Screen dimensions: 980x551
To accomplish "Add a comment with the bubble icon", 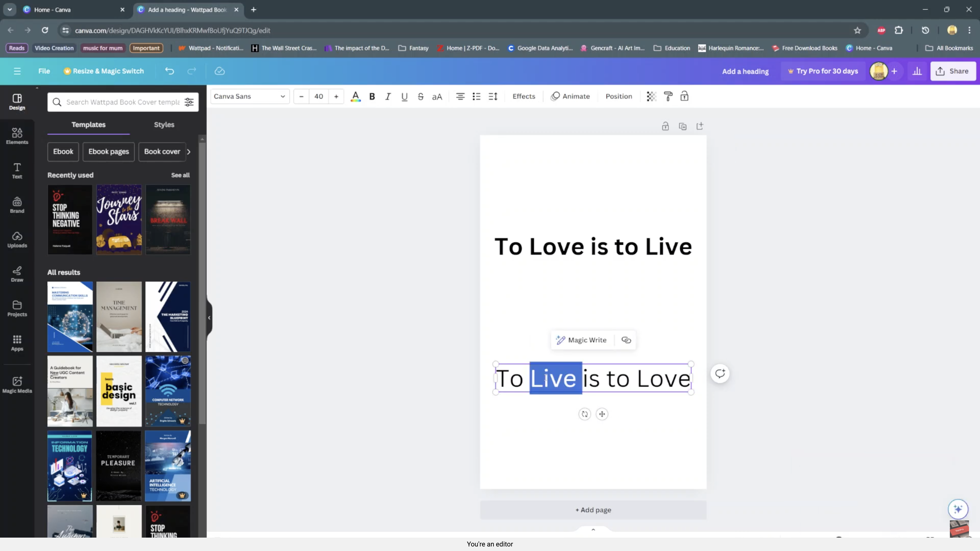I will tap(720, 373).
